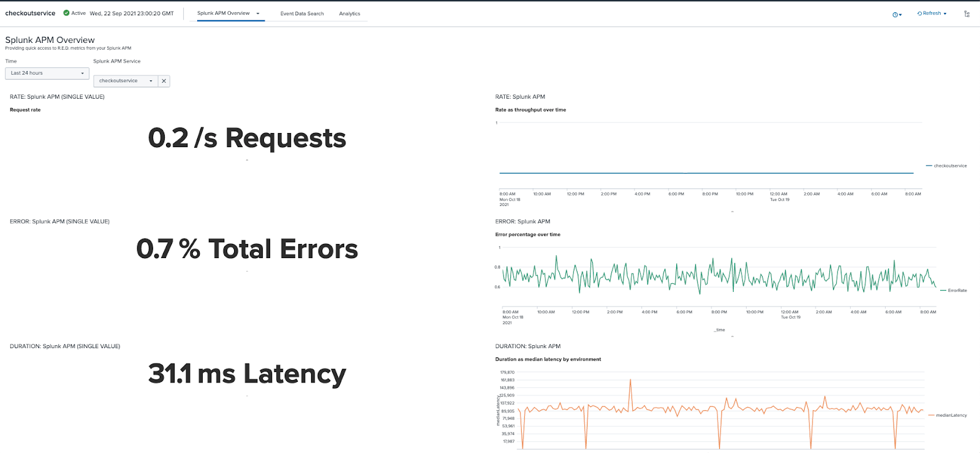Click the tallest spike in the latency chart

pos(630,381)
